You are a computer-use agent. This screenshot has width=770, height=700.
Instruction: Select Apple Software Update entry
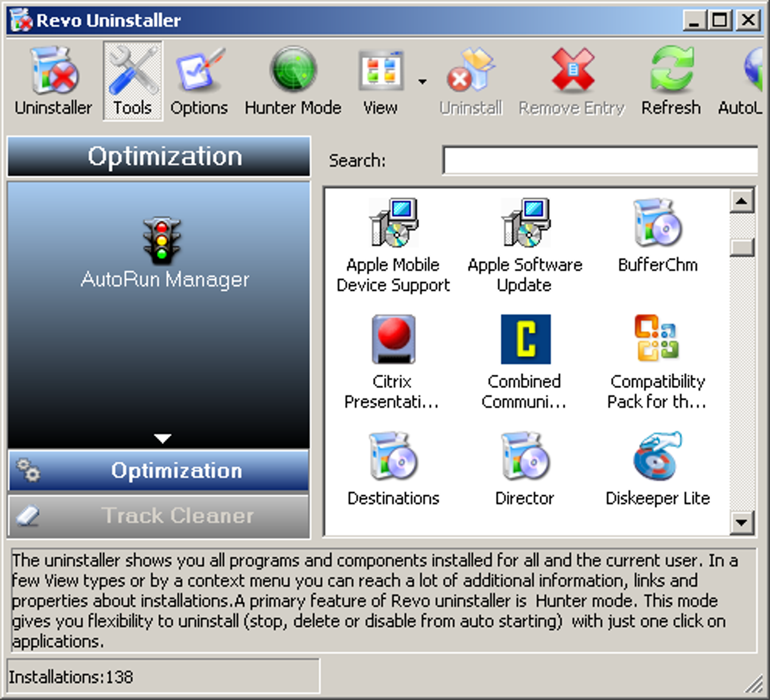coord(525,245)
